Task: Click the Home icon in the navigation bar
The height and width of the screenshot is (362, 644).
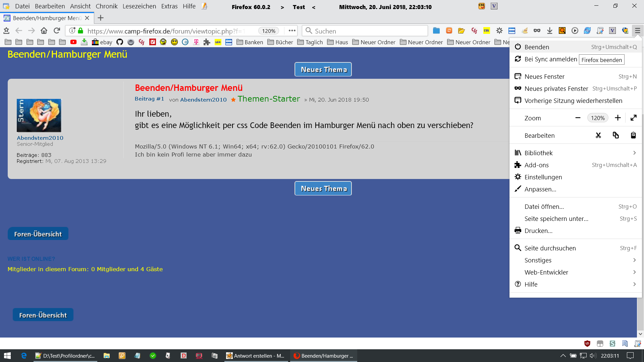Action: (44, 31)
